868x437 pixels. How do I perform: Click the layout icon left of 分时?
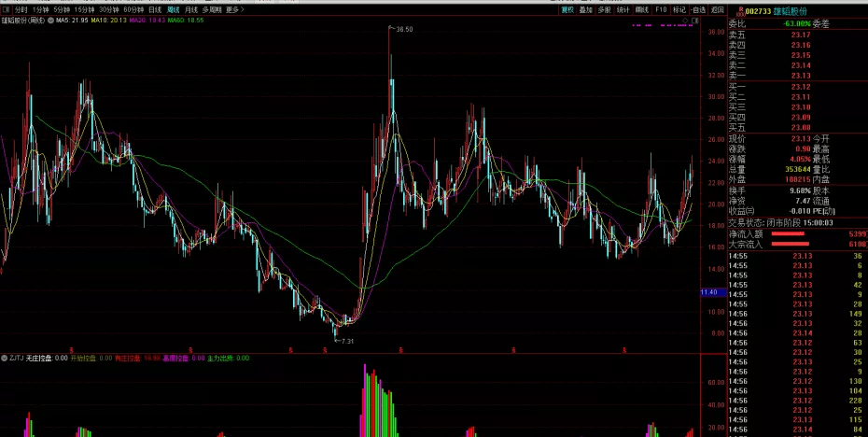coord(6,9)
